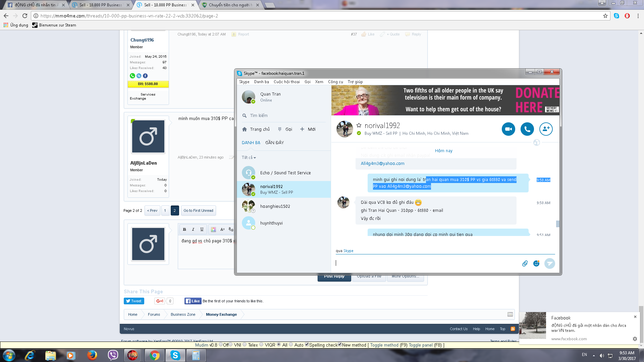Expand the Mới new item menu
This screenshot has height=362, width=644.
308,129
